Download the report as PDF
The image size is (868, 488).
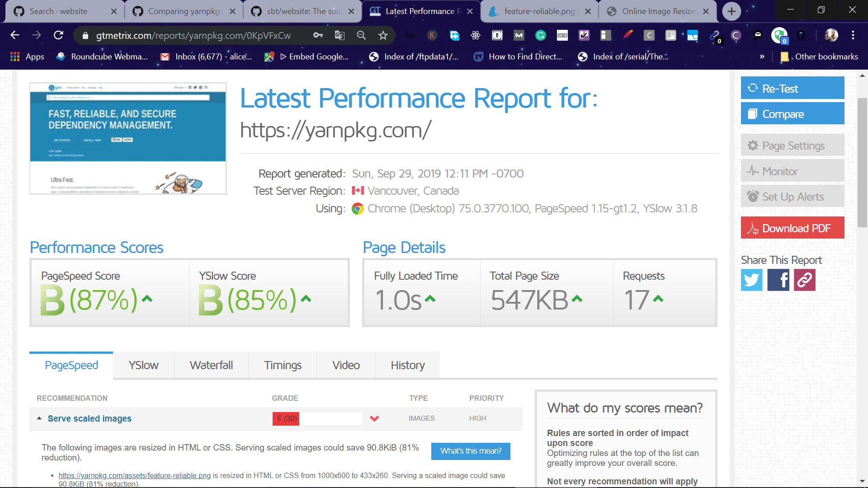pos(792,228)
